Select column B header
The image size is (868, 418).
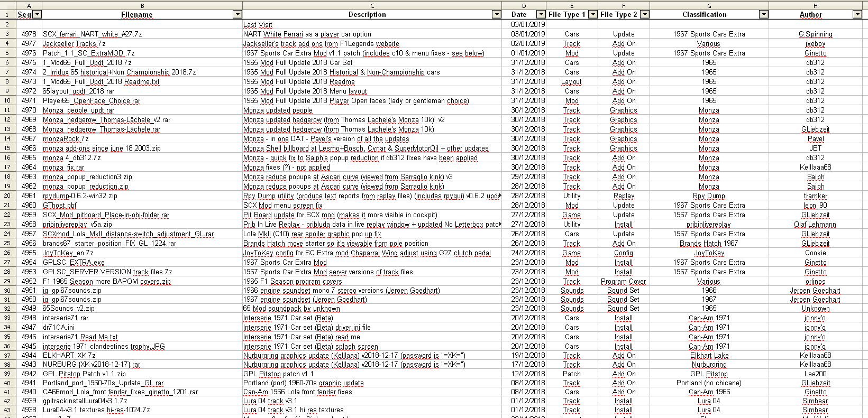(x=142, y=5)
